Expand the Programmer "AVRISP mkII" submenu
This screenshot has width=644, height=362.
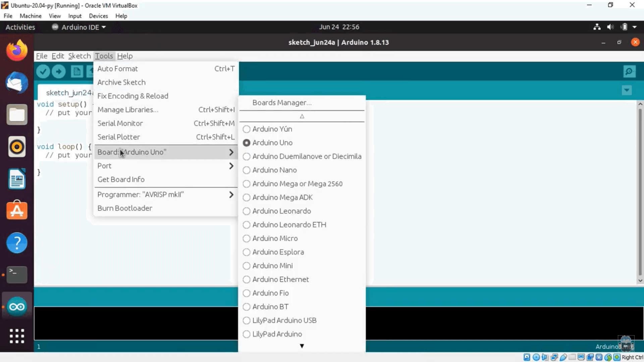pos(166,195)
